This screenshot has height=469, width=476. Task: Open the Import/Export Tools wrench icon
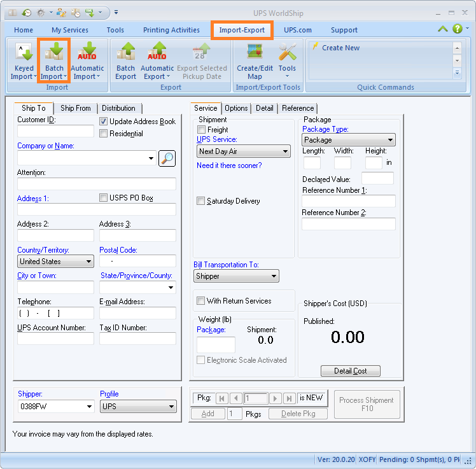coord(287,52)
